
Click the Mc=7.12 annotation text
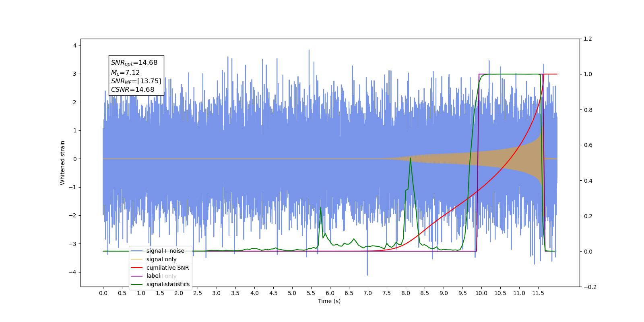coord(125,73)
